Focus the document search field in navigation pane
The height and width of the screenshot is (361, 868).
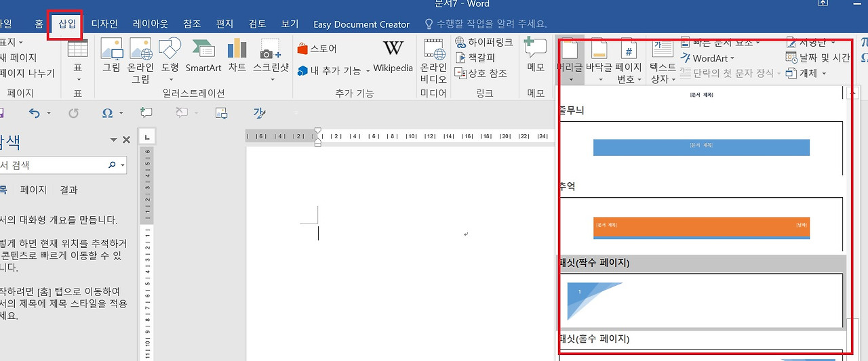[x=53, y=165]
